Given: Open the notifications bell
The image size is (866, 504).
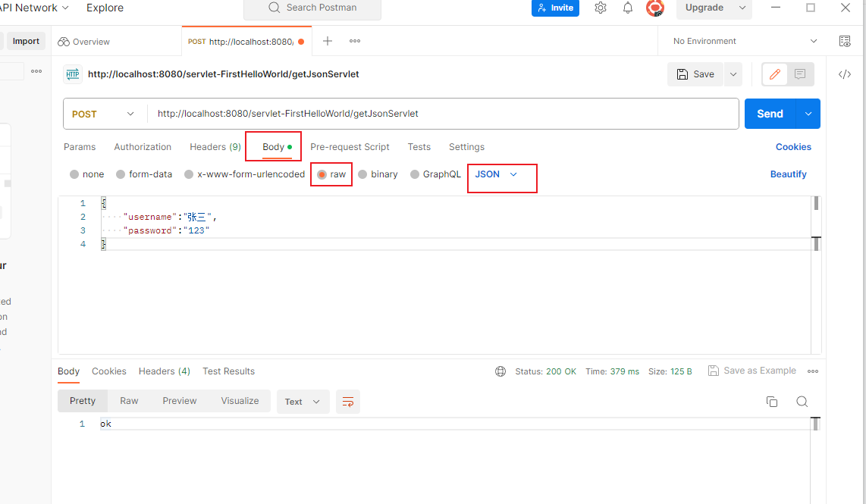Looking at the screenshot, I should (628, 8).
